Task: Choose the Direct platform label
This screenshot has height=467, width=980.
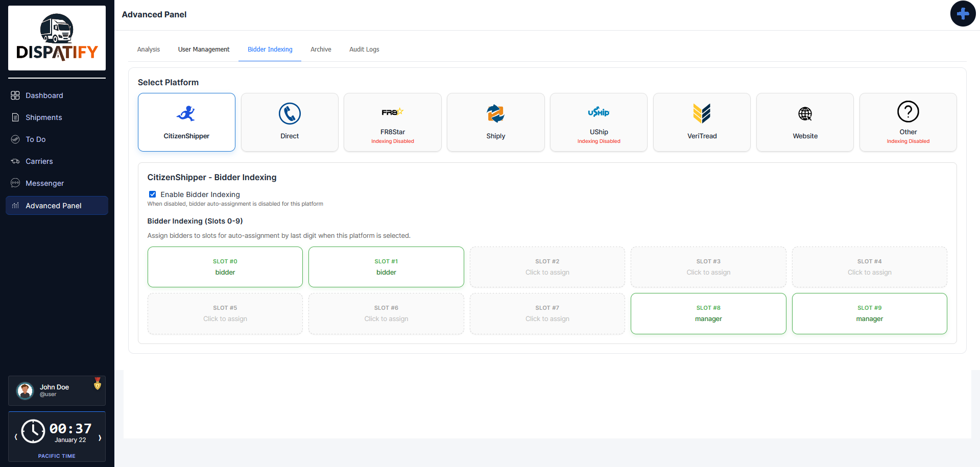Action: [290, 136]
